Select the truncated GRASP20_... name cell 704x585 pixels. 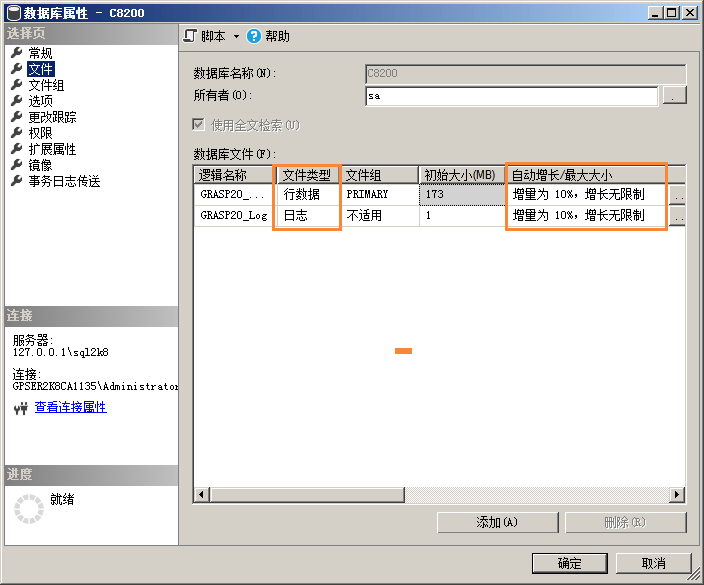click(233, 195)
